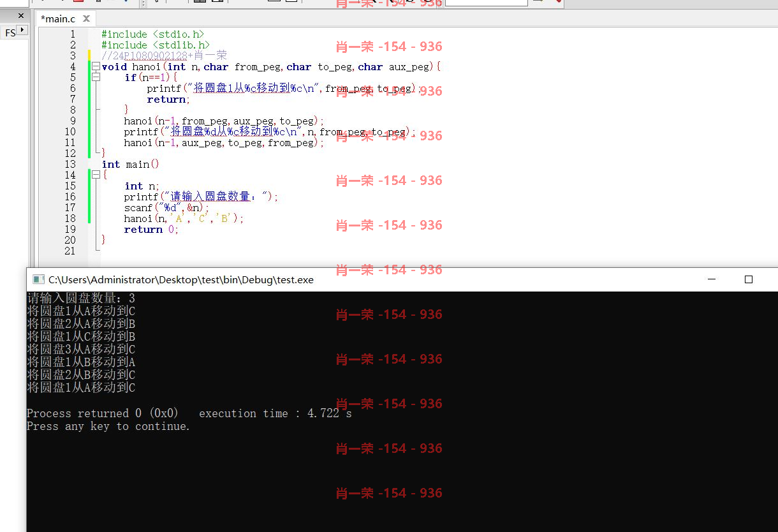Click 'Process returned 0 (0x0)' in console

pos(103,413)
